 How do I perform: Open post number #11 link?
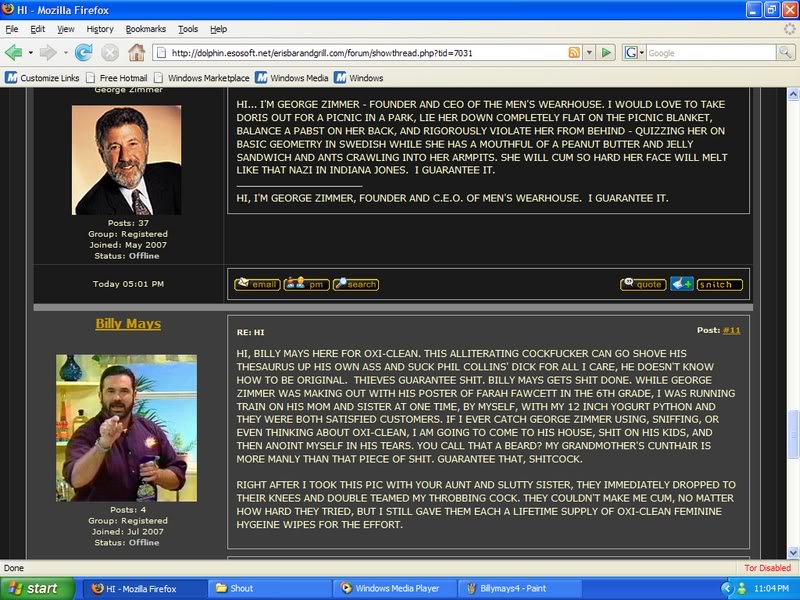click(732, 330)
